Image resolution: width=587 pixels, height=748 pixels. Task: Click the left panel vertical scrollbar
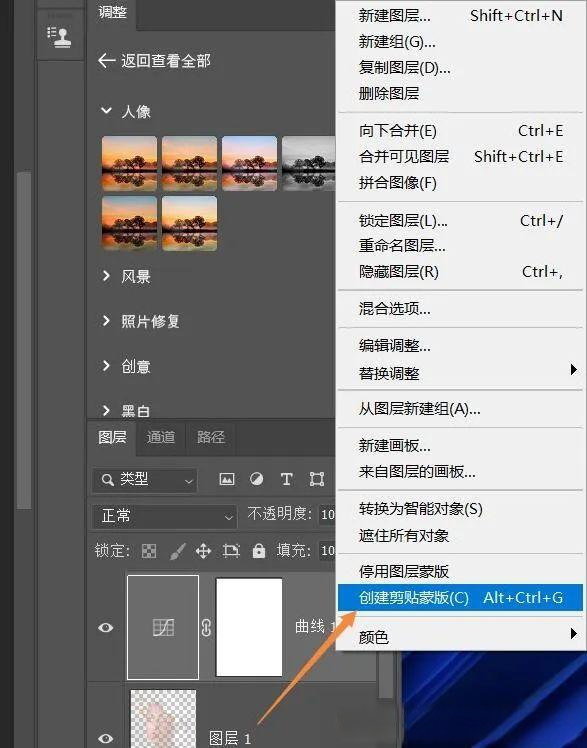[x=24, y=341]
